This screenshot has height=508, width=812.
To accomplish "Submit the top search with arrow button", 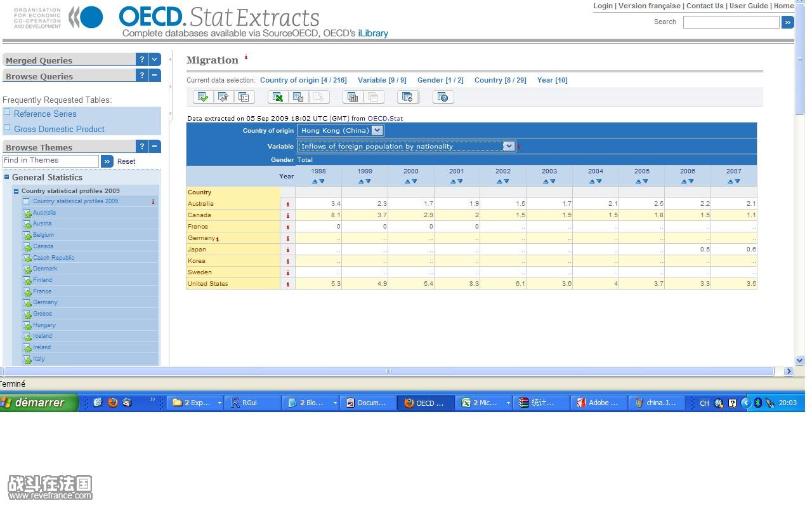I will (788, 22).
